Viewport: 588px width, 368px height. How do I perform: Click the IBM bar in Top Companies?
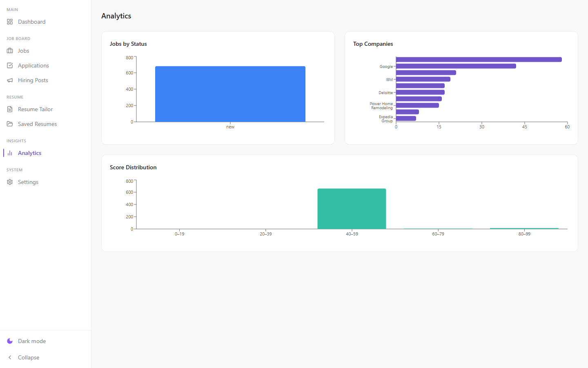point(423,79)
